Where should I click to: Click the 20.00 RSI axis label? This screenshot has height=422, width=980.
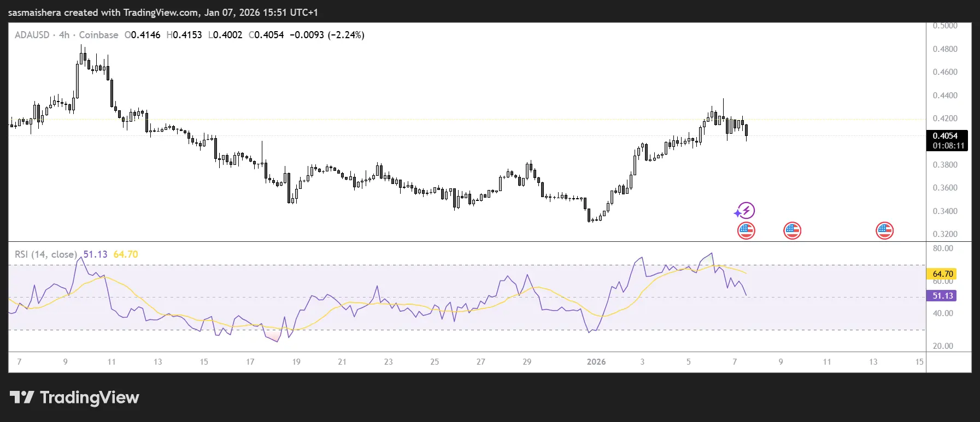click(943, 346)
